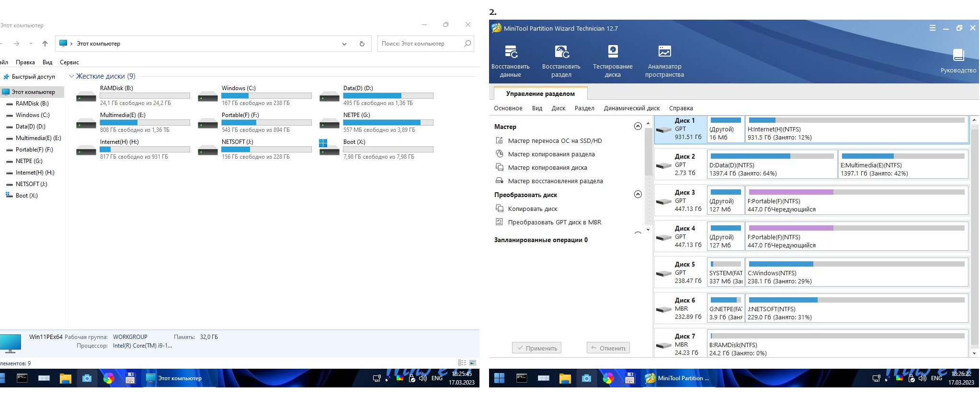Start Мастер переноса ОС на SSD/HD
This screenshot has width=980, height=397.
(x=555, y=140)
